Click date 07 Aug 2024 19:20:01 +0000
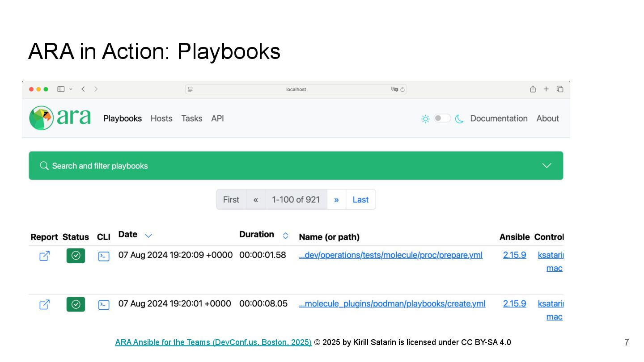 click(x=174, y=304)
